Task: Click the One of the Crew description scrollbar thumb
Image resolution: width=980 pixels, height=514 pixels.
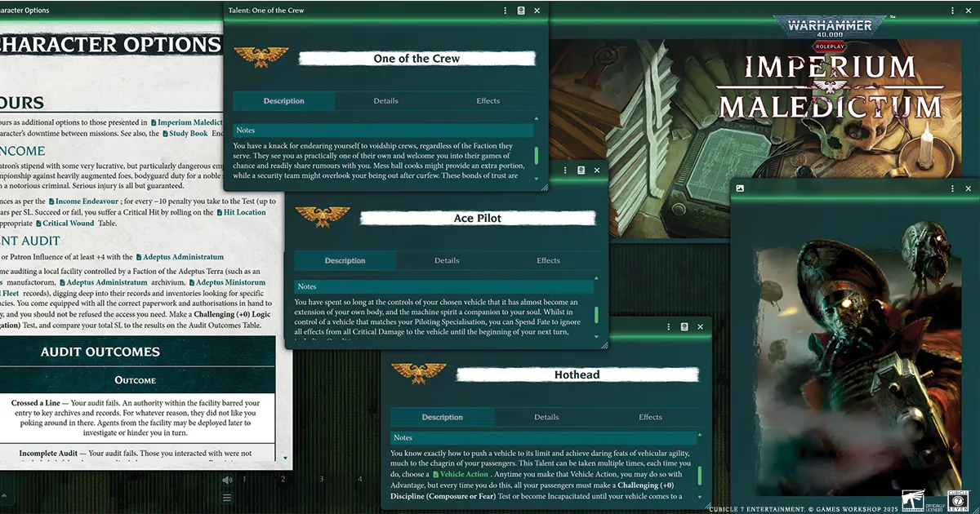Action: [x=537, y=156]
